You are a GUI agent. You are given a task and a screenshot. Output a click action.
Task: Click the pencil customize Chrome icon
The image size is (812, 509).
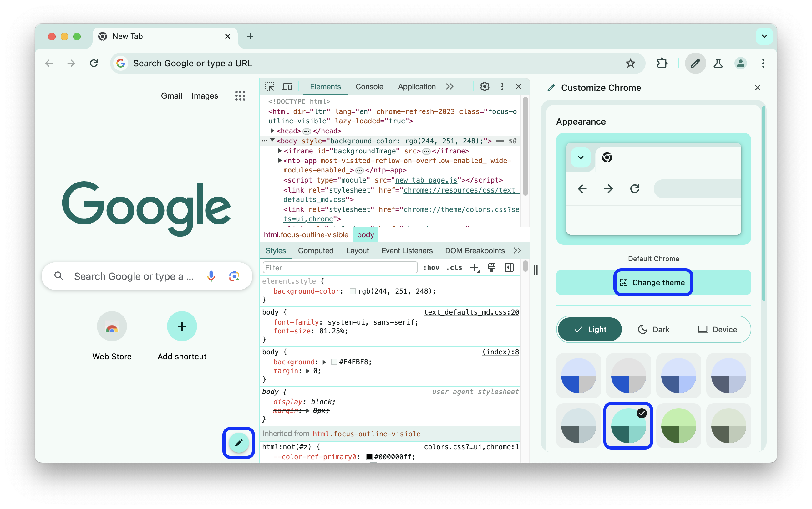238,443
